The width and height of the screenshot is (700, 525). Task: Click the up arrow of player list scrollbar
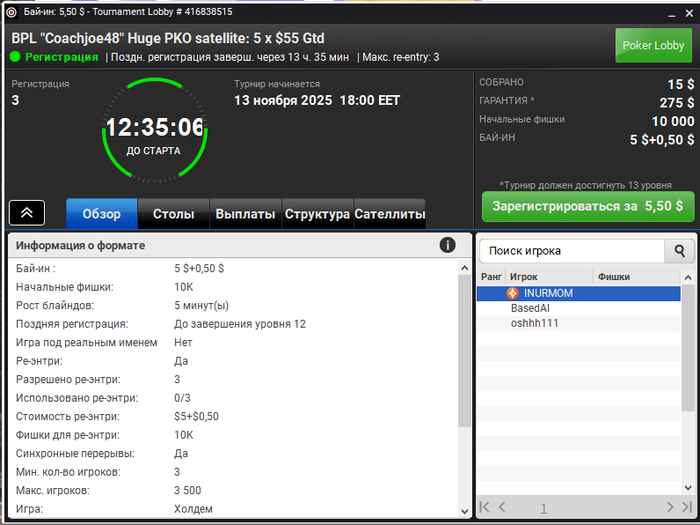pos(688,277)
